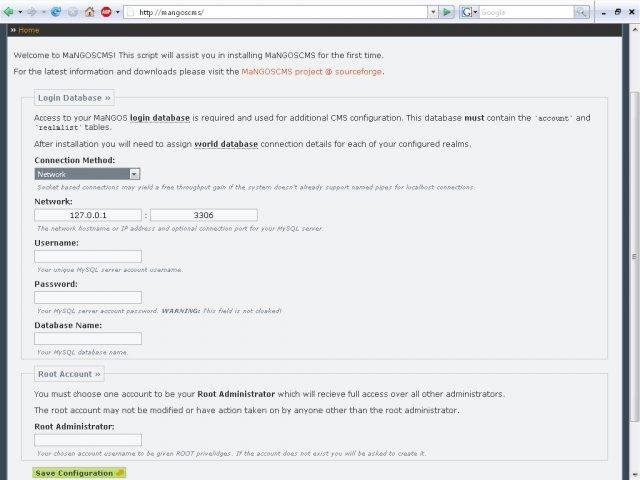Click the Google search box
This screenshot has height=480, width=640.
point(526,12)
